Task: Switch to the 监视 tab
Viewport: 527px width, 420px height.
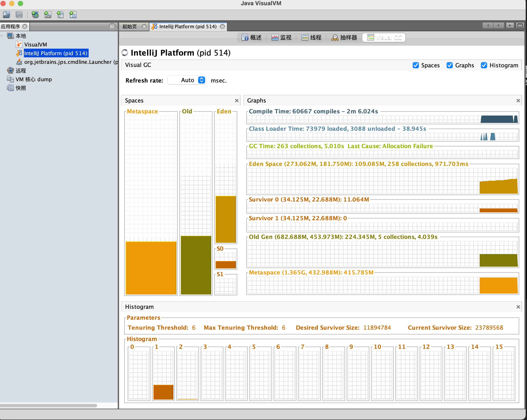Action: point(282,38)
